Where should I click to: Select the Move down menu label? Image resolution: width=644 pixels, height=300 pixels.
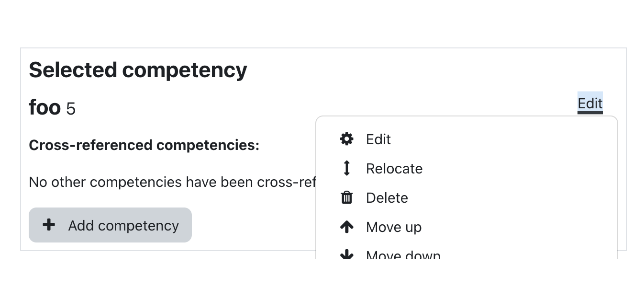pos(403,254)
